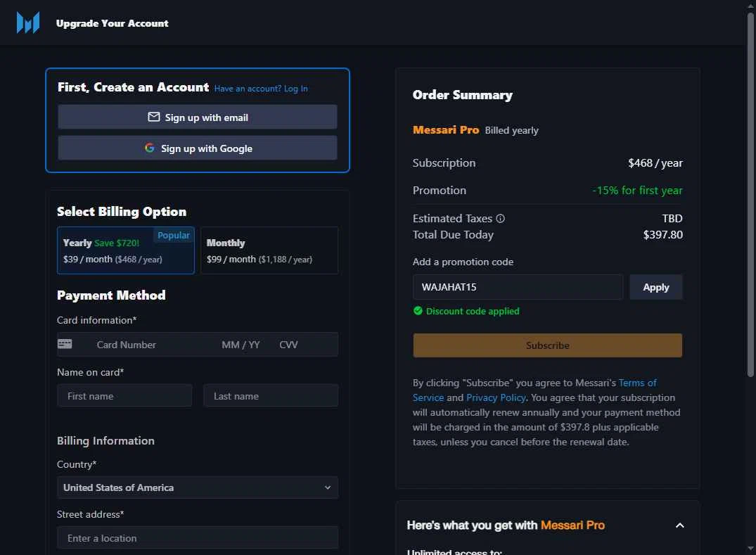Image resolution: width=756 pixels, height=555 pixels.
Task: Click the $468 / year subscription price
Action: 655,163
